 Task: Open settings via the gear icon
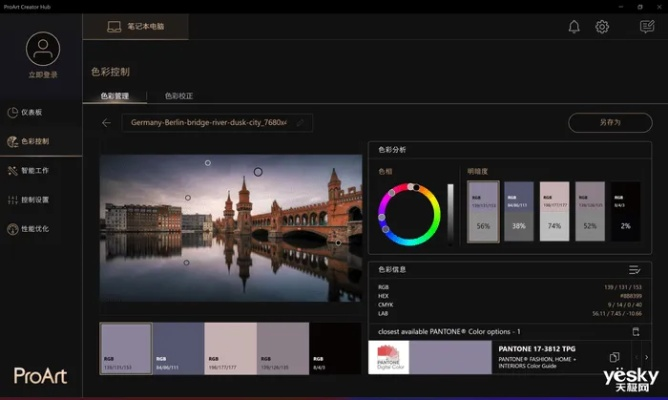coord(602,27)
